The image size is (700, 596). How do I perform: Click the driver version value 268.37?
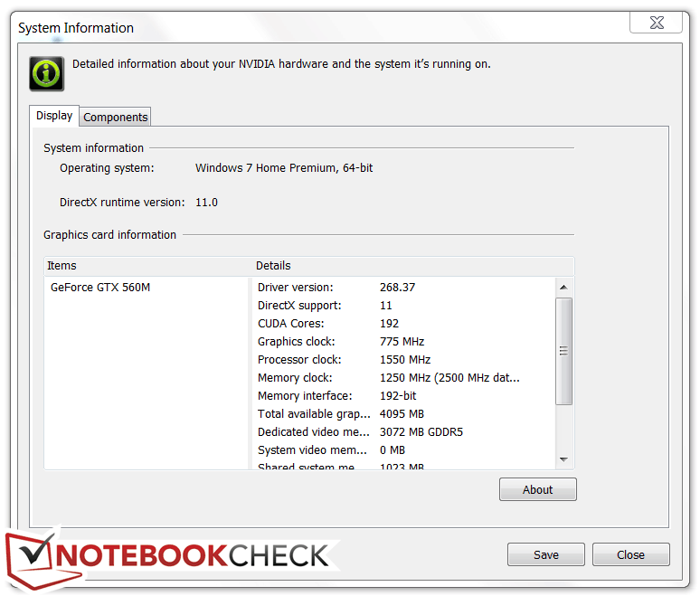pyautogui.click(x=397, y=287)
